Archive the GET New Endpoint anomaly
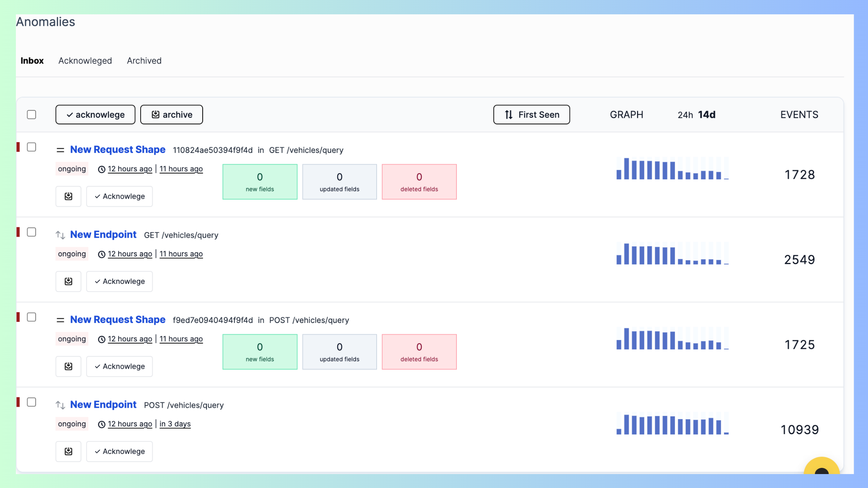This screenshot has width=868, height=488. [x=68, y=281]
